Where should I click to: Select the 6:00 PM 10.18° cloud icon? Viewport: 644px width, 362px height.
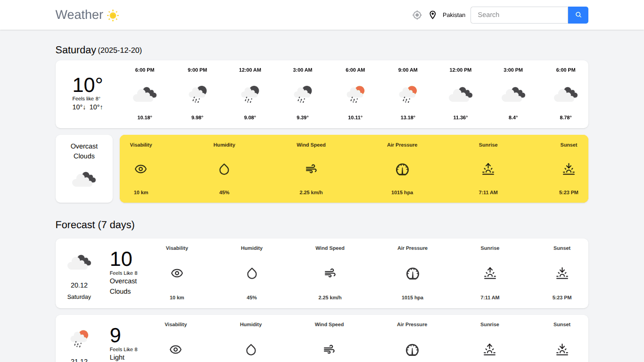pos(145,94)
